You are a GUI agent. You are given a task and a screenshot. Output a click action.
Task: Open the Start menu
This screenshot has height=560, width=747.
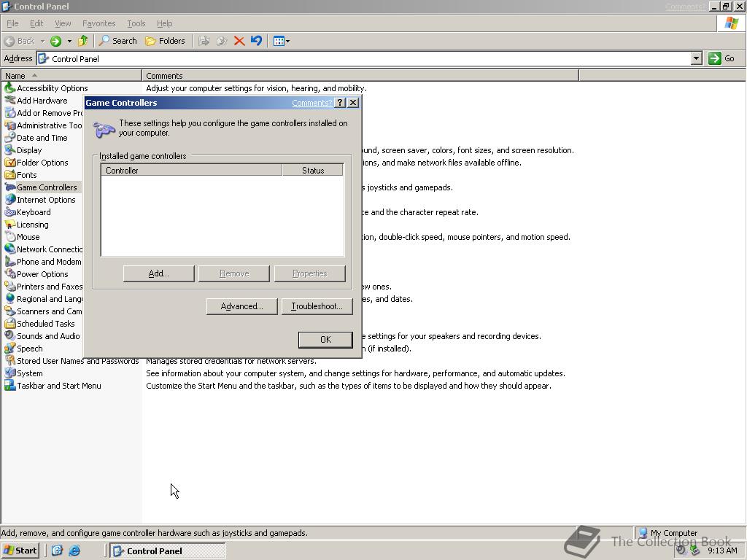tap(20, 551)
